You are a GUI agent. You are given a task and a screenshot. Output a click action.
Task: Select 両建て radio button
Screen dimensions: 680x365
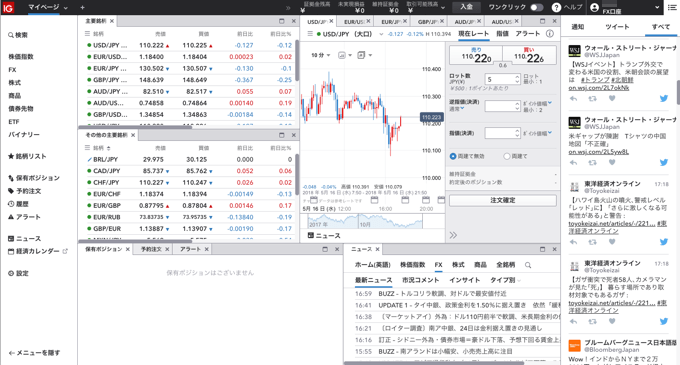click(507, 156)
